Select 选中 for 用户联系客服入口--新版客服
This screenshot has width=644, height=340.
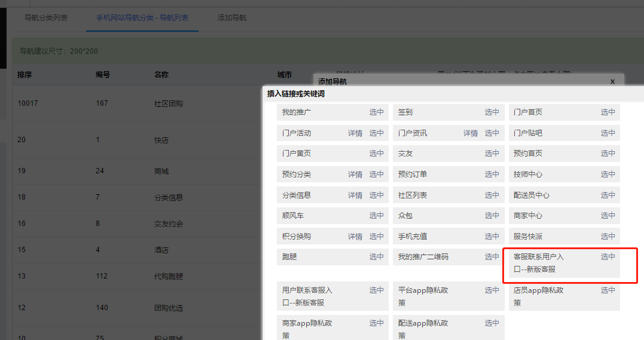point(376,290)
